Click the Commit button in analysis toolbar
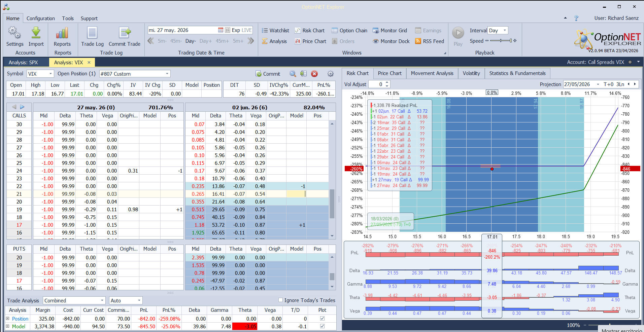Image resolution: width=644 pixels, height=332 pixels. (x=268, y=74)
